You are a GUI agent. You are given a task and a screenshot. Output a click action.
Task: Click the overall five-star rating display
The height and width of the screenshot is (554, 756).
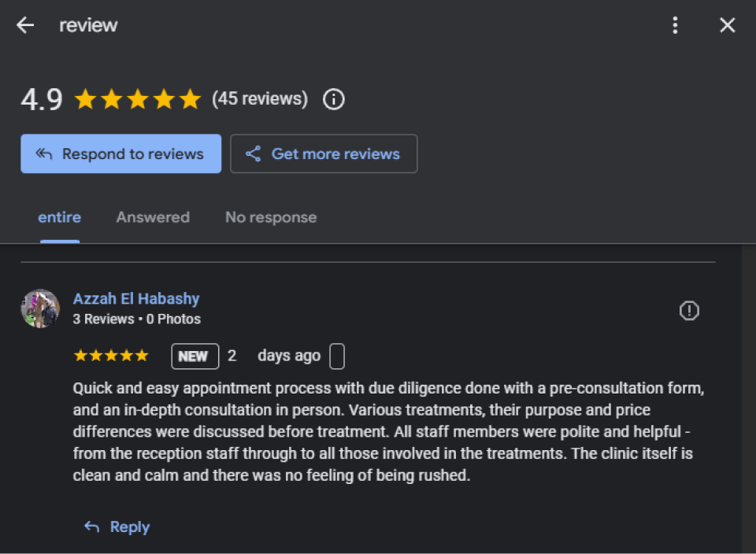point(138,99)
